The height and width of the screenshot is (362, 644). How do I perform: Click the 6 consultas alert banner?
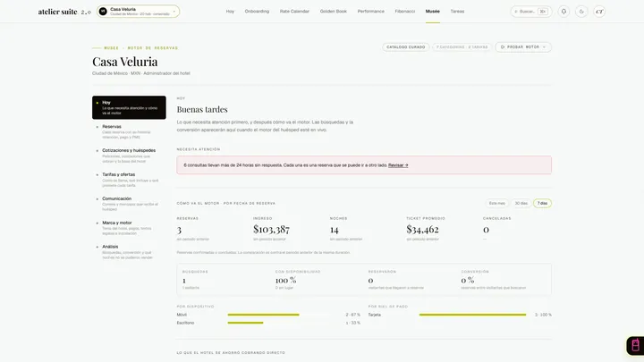pyautogui.click(x=364, y=165)
